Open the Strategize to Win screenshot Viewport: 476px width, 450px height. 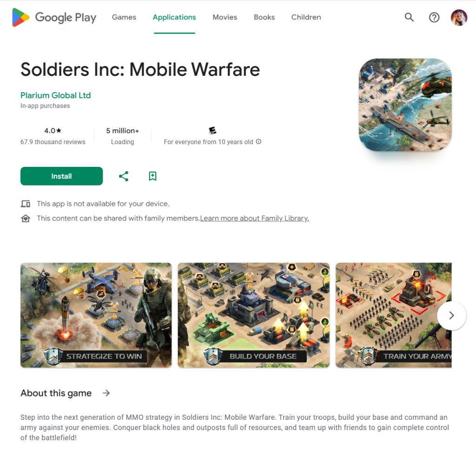(x=96, y=315)
